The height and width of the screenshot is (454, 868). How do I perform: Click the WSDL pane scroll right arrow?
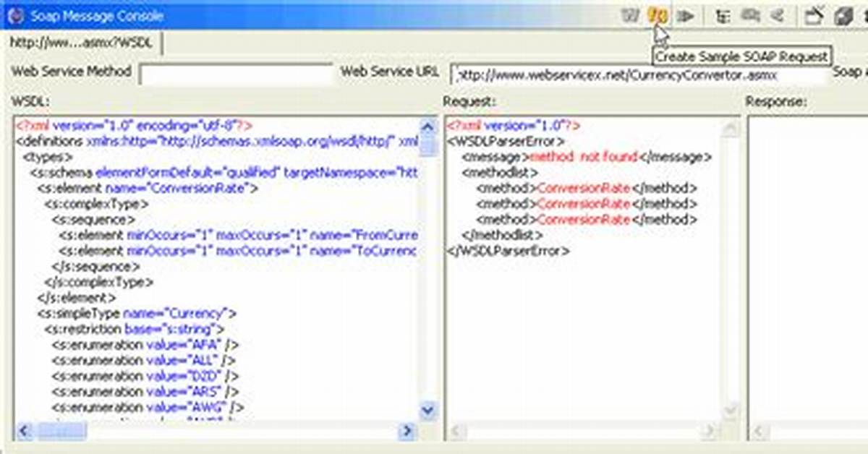pos(407,432)
